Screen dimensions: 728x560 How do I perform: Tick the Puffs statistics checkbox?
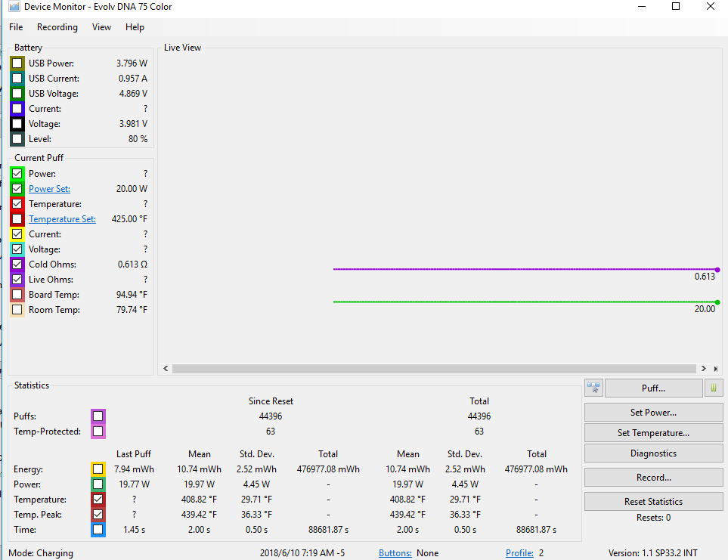pos(98,416)
